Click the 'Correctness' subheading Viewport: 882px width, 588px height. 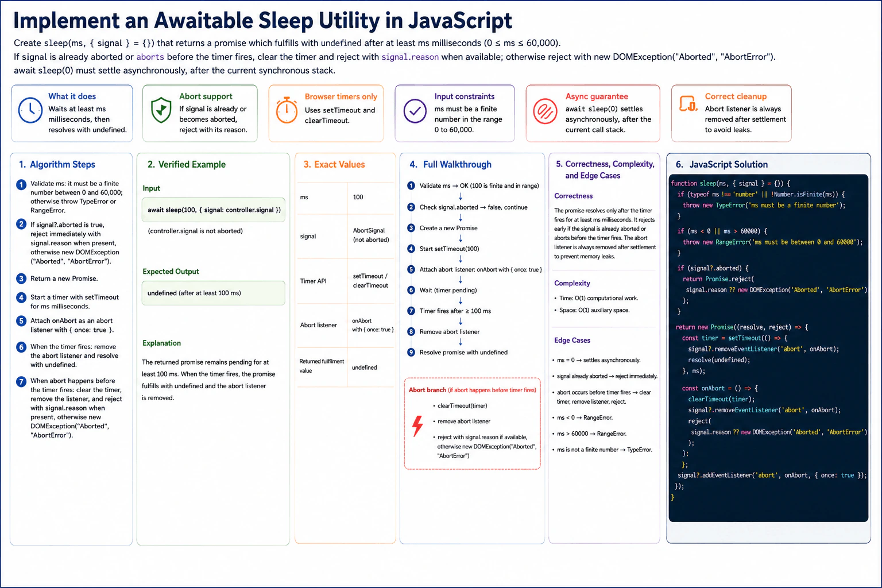[x=573, y=196]
